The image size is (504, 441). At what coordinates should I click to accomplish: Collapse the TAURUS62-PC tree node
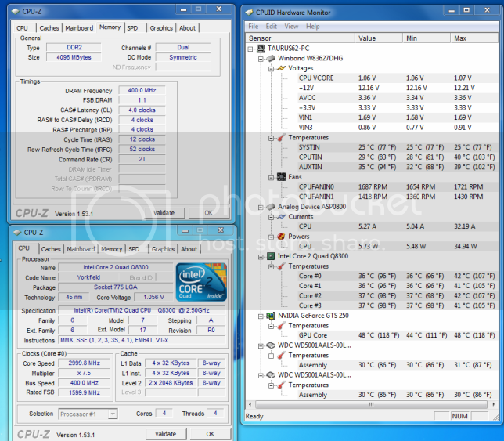pyautogui.click(x=250, y=49)
